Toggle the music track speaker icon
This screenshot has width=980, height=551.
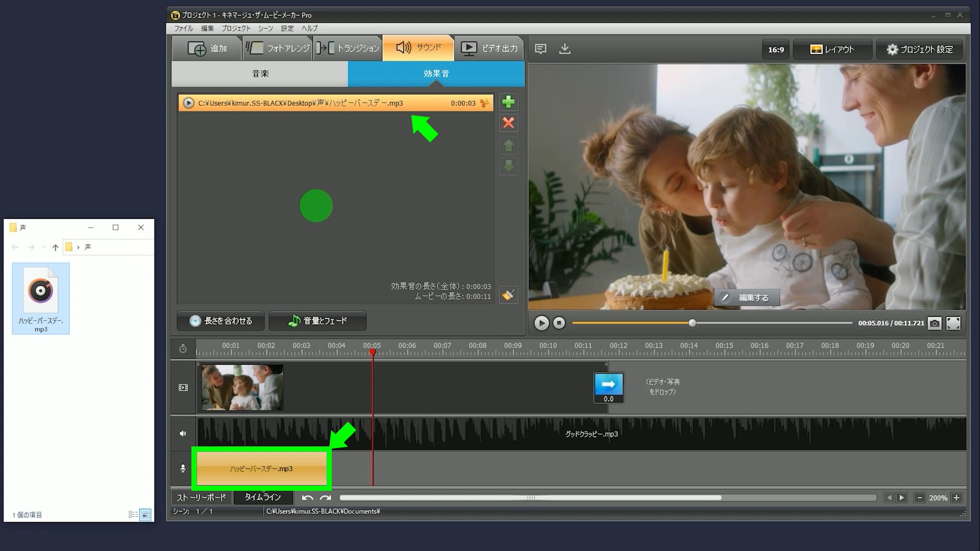pyautogui.click(x=183, y=434)
